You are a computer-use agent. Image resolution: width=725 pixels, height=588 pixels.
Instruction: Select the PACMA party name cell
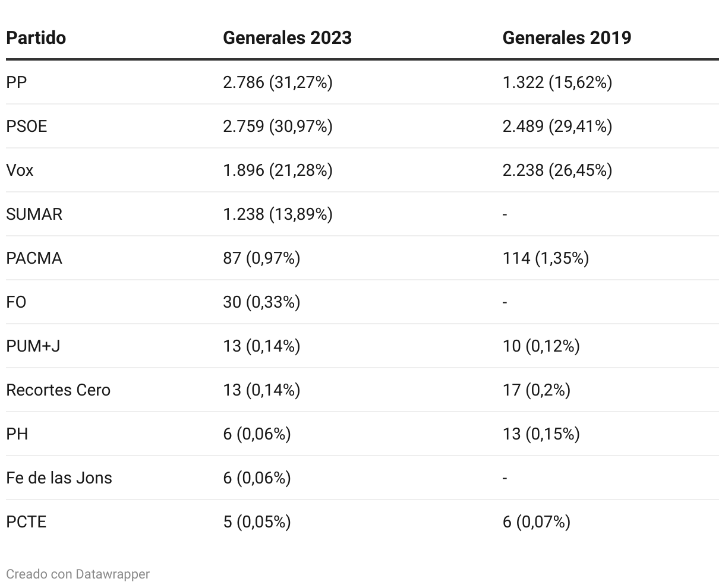coord(34,258)
